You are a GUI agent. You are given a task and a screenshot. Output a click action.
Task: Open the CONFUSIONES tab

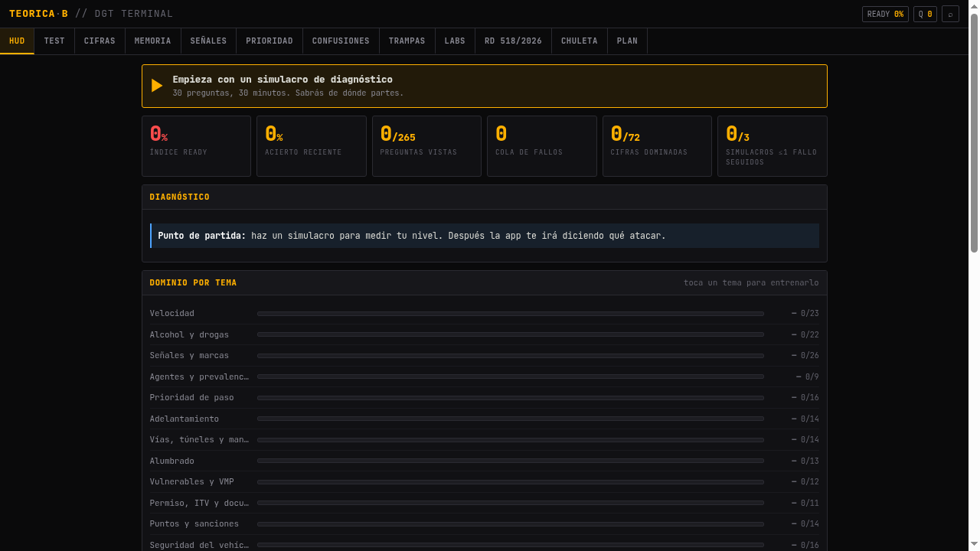pyautogui.click(x=341, y=41)
